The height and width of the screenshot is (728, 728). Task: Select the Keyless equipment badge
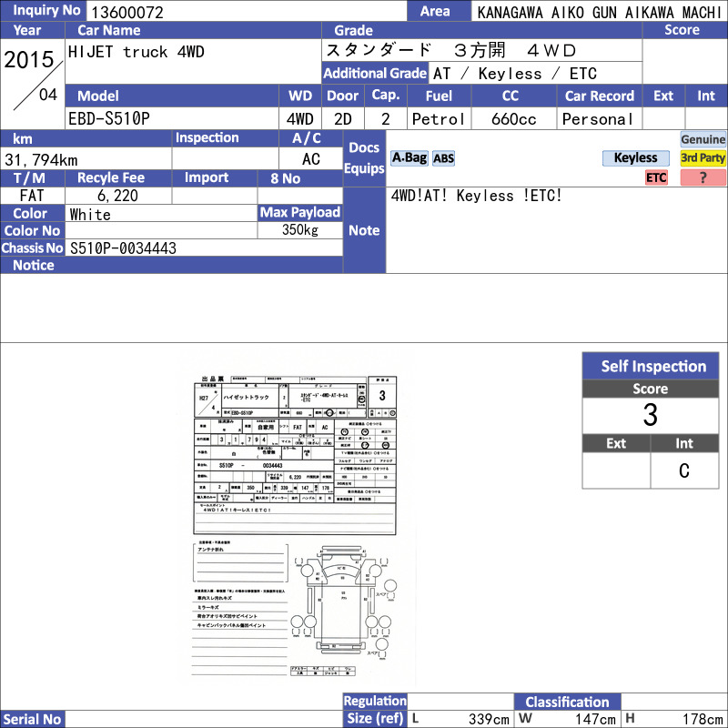pos(635,158)
